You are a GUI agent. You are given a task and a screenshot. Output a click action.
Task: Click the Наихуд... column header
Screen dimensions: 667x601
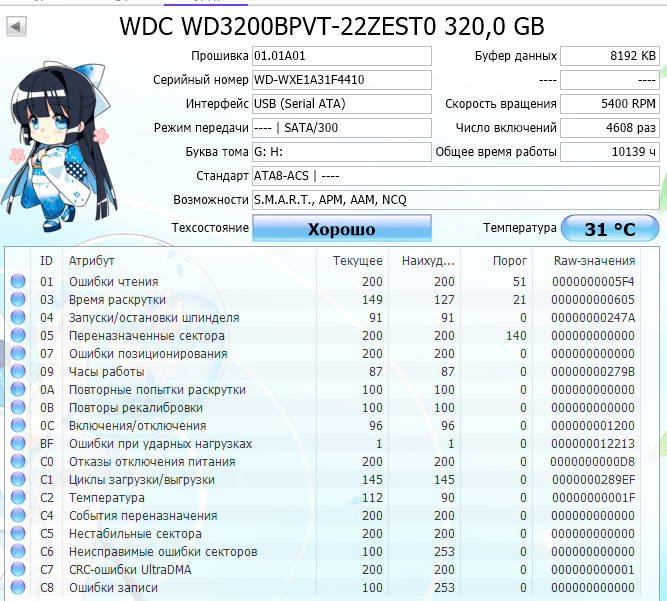(425, 260)
